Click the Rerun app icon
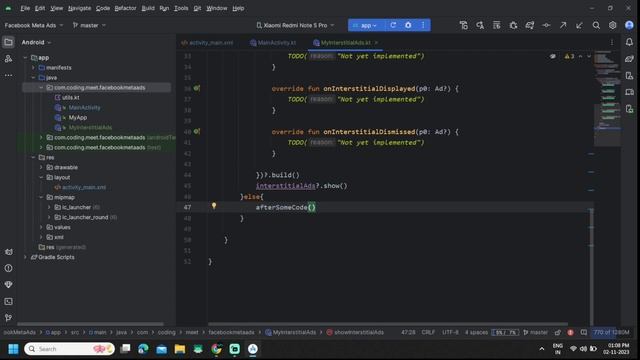The width and height of the screenshot is (640, 360). point(393,25)
